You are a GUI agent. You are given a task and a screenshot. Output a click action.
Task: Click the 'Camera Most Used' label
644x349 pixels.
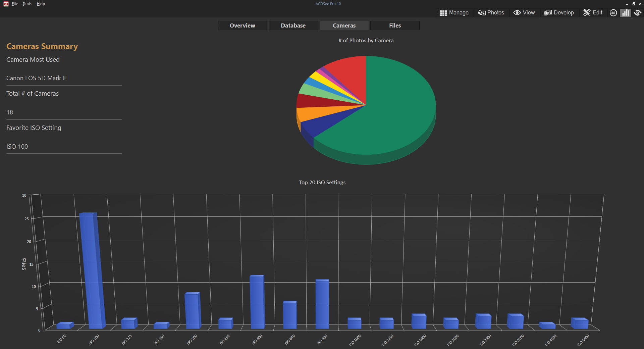click(33, 60)
